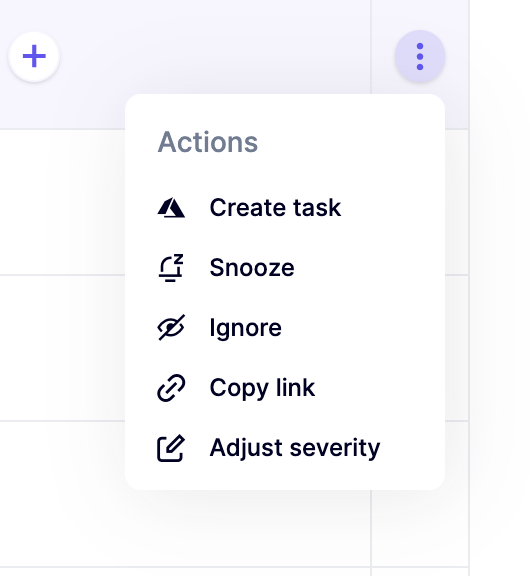Image resolution: width=530 pixels, height=576 pixels.
Task: Click the Azure DevOps icon beside Create task
Action: tap(171, 208)
